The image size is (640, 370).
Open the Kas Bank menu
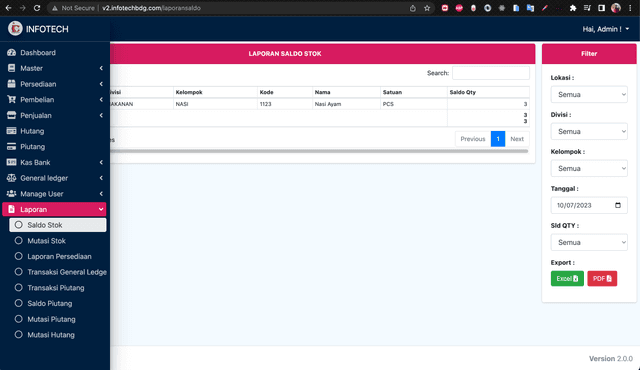pyautogui.click(x=54, y=162)
